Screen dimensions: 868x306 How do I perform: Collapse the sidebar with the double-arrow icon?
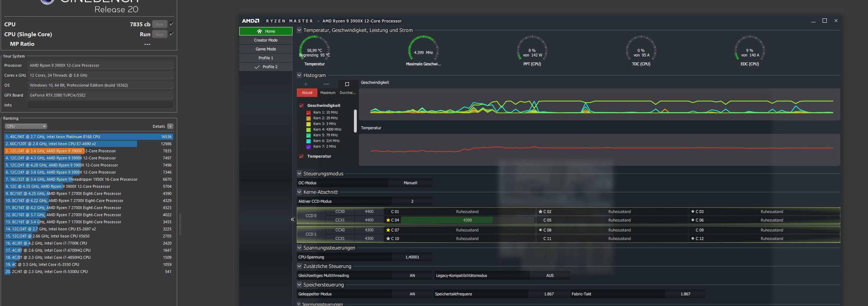293,219
